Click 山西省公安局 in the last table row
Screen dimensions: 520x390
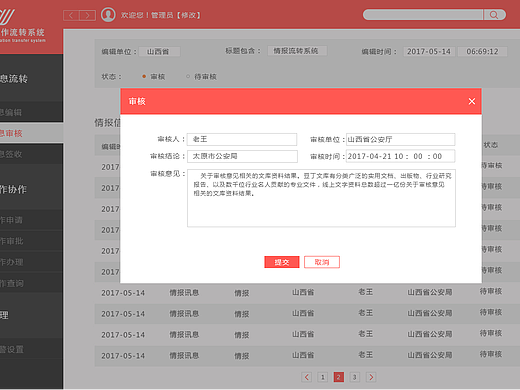(430, 355)
